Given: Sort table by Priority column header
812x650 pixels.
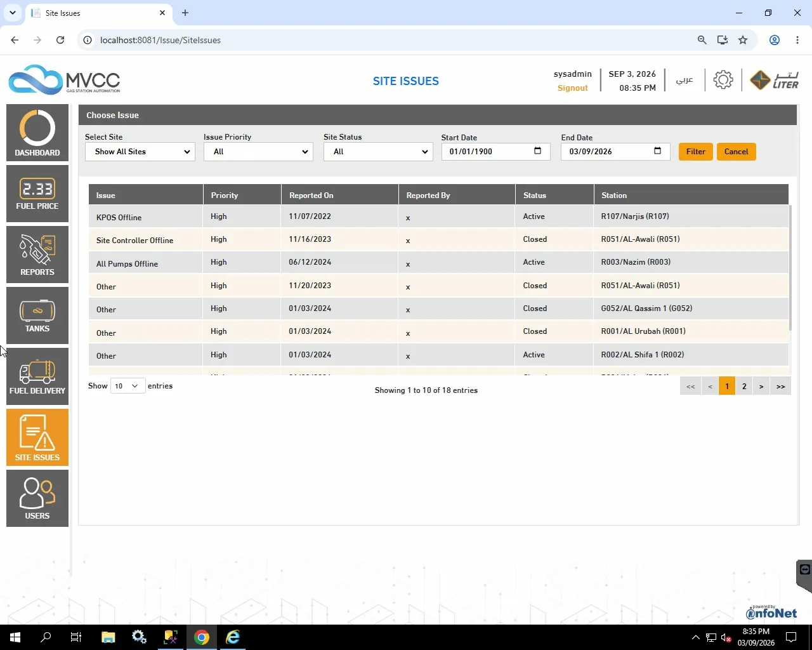Looking at the screenshot, I should point(242,195).
